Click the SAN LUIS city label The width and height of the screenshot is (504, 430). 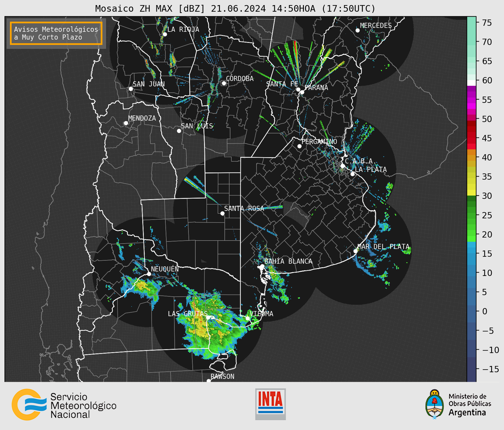click(197, 126)
